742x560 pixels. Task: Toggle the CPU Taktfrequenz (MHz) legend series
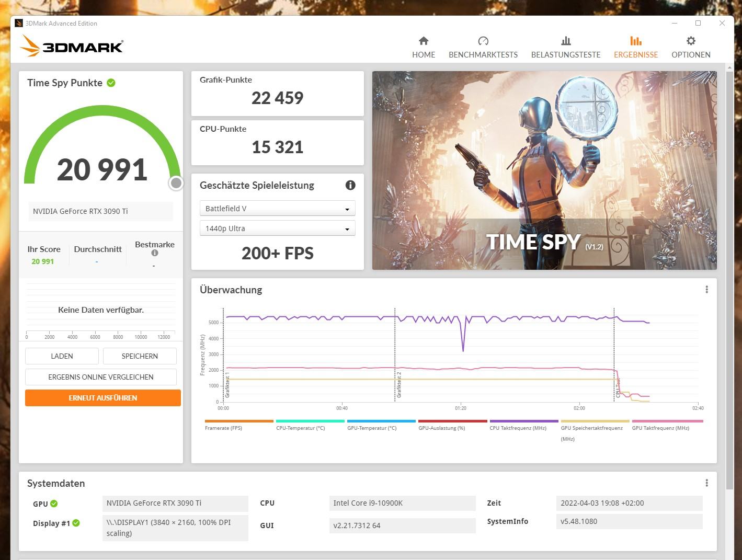(x=523, y=425)
